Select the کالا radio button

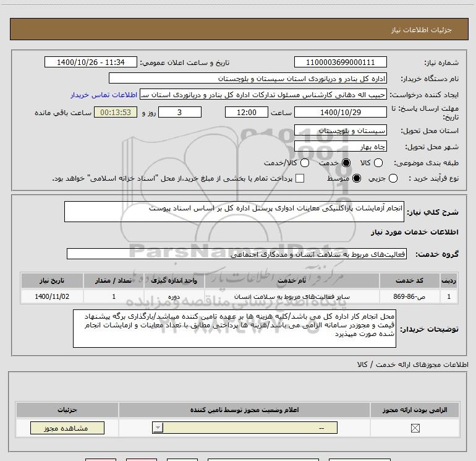pyautogui.click(x=378, y=163)
